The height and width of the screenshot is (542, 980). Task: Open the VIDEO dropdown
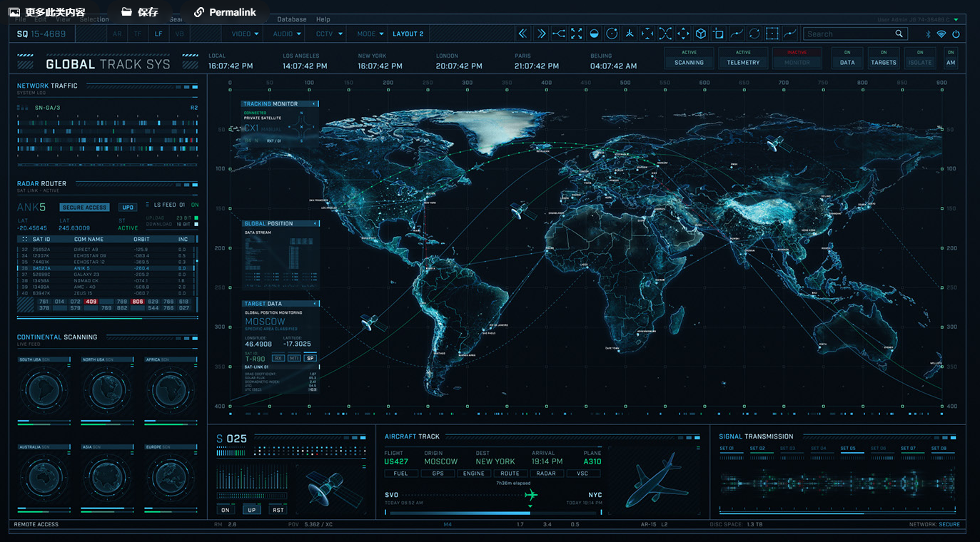(245, 34)
